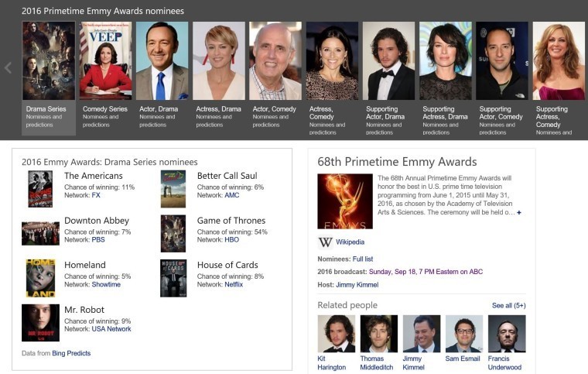This screenshot has width=588, height=374.
Task: Open the House of Cards title
Action: click(x=227, y=265)
